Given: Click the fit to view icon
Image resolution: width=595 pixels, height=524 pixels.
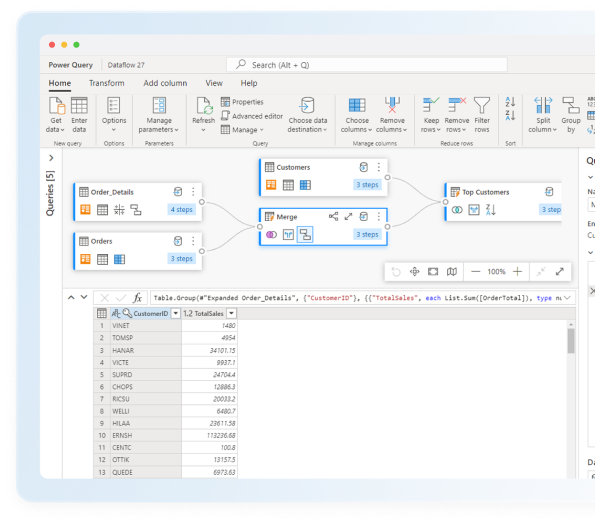Looking at the screenshot, I should tap(433, 272).
